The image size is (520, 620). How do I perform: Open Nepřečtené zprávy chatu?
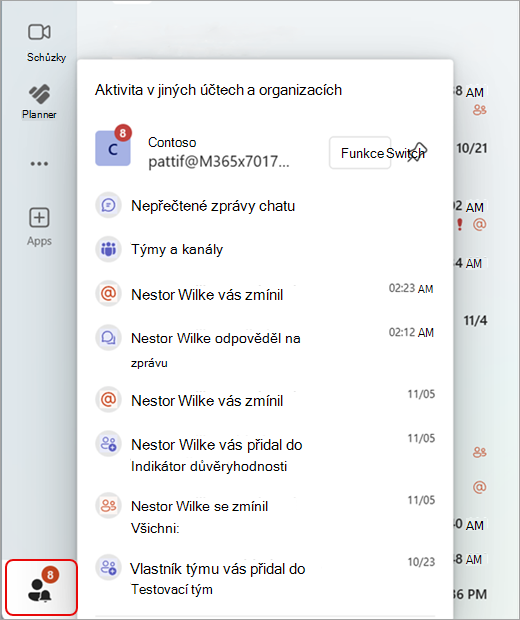coord(265,206)
